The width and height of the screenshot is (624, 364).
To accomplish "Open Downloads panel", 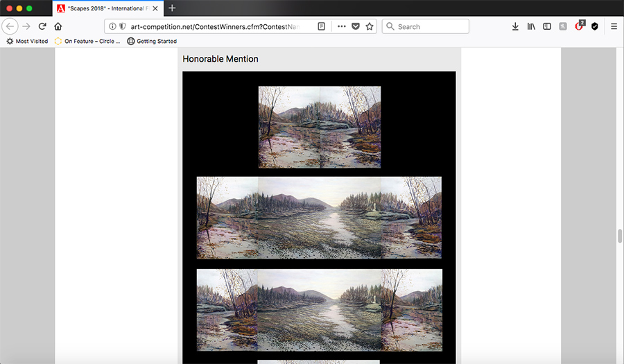I will [x=515, y=26].
